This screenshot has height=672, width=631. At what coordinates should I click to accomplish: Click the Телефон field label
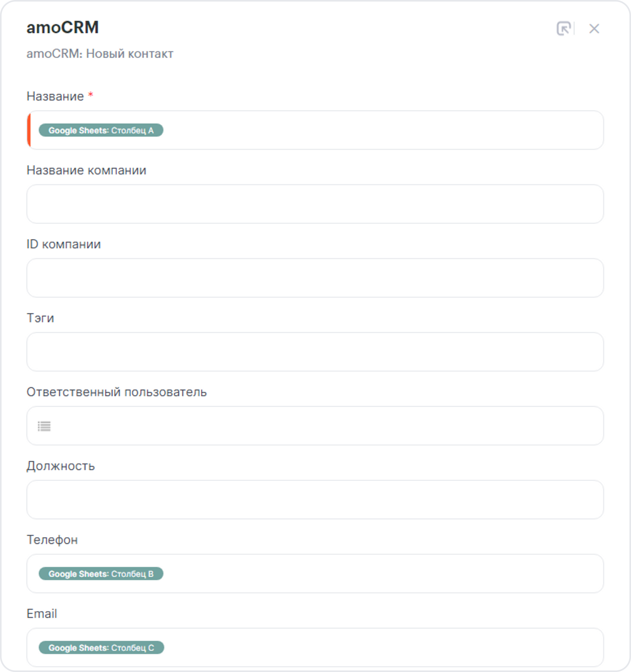[x=52, y=540]
